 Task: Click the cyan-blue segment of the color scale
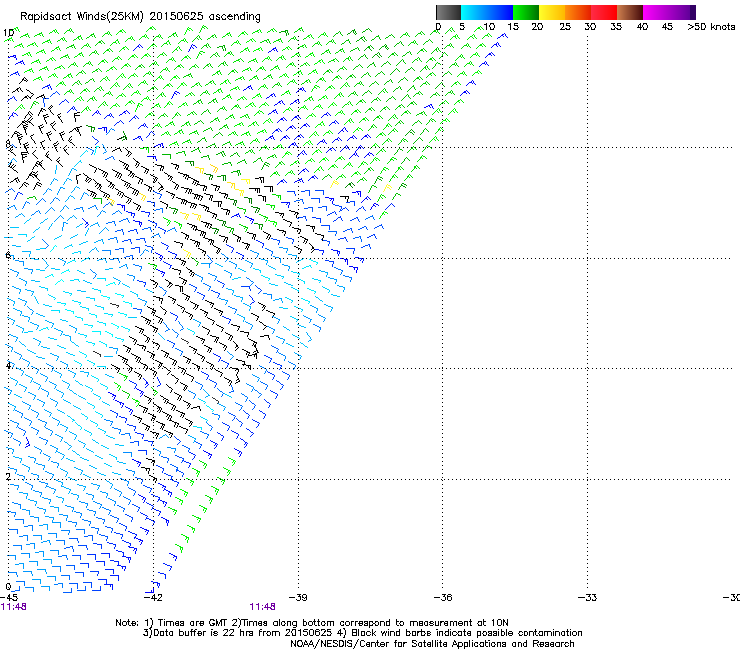coord(487,12)
